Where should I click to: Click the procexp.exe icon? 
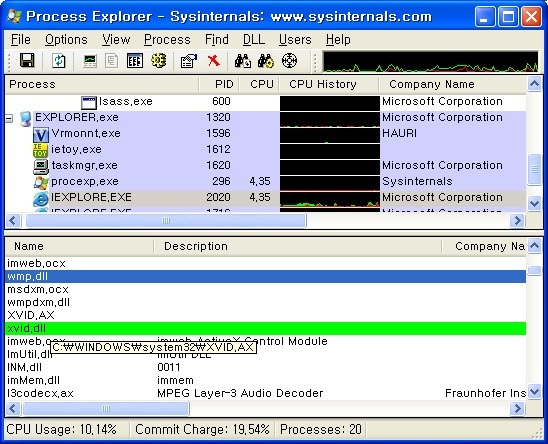(41, 182)
